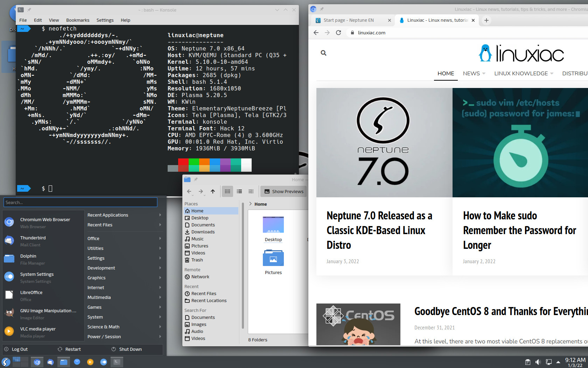Image resolution: width=588 pixels, height=368 pixels.
Task: Open Konsole's Settings menu
Action: 105,20
